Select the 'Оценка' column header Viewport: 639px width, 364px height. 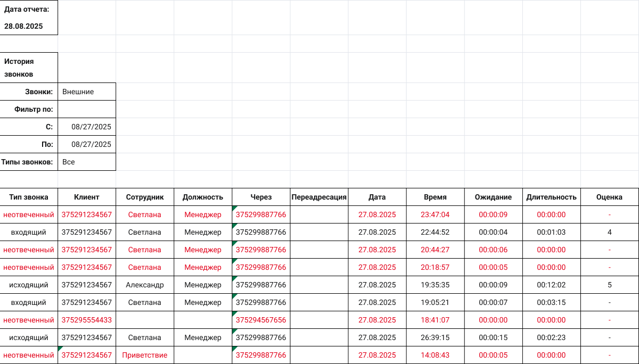[x=609, y=197]
